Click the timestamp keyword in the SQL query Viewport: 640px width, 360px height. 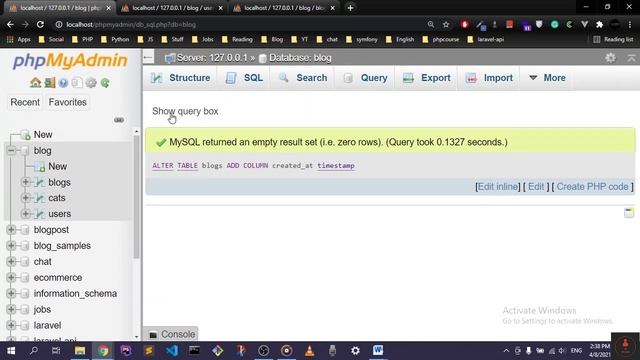(336, 166)
